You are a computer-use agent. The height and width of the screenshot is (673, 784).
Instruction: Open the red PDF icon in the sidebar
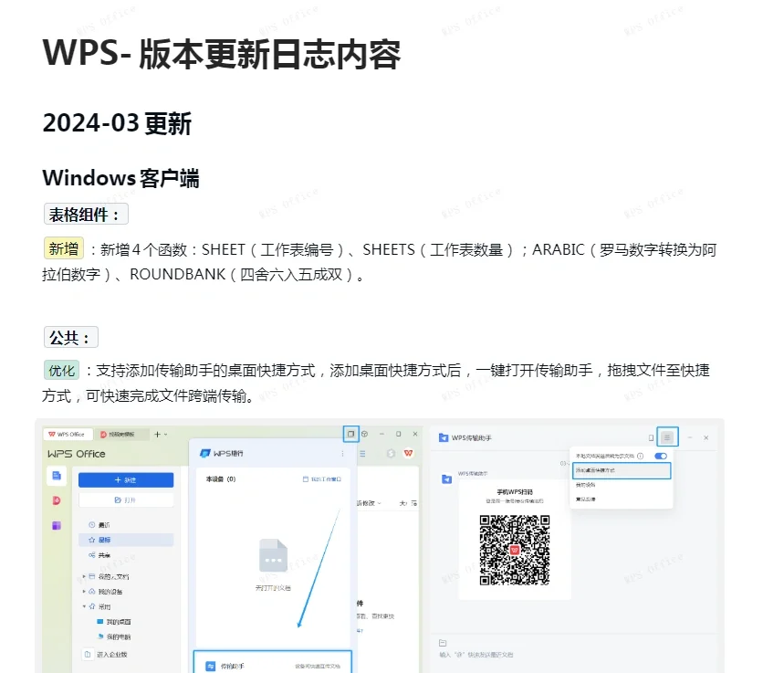pos(56,500)
